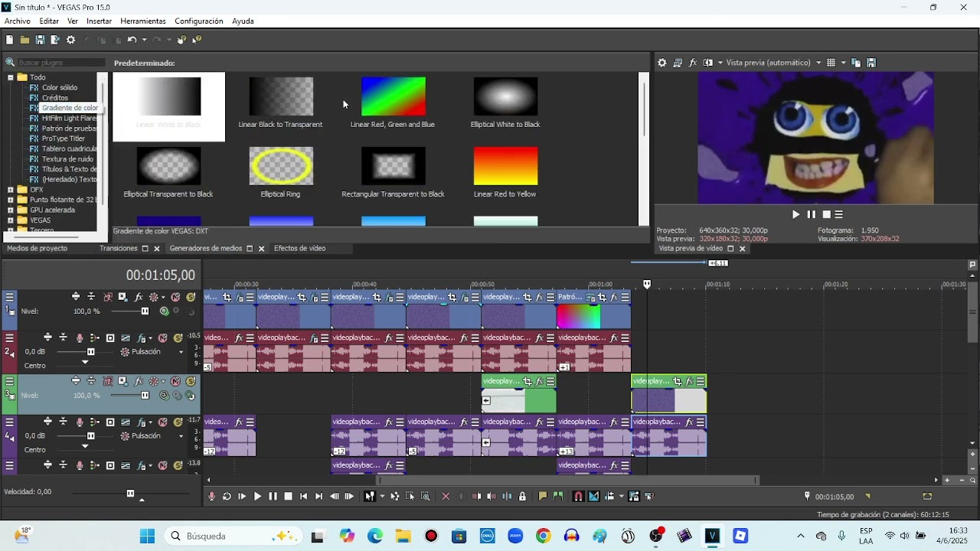Select Linear Red, Green and Blue preset
Viewport: 980px width, 551px height.
click(x=393, y=103)
